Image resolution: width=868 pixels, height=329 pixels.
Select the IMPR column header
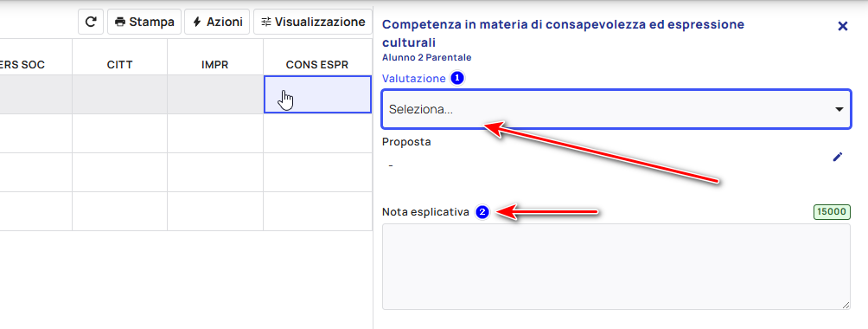coord(214,65)
